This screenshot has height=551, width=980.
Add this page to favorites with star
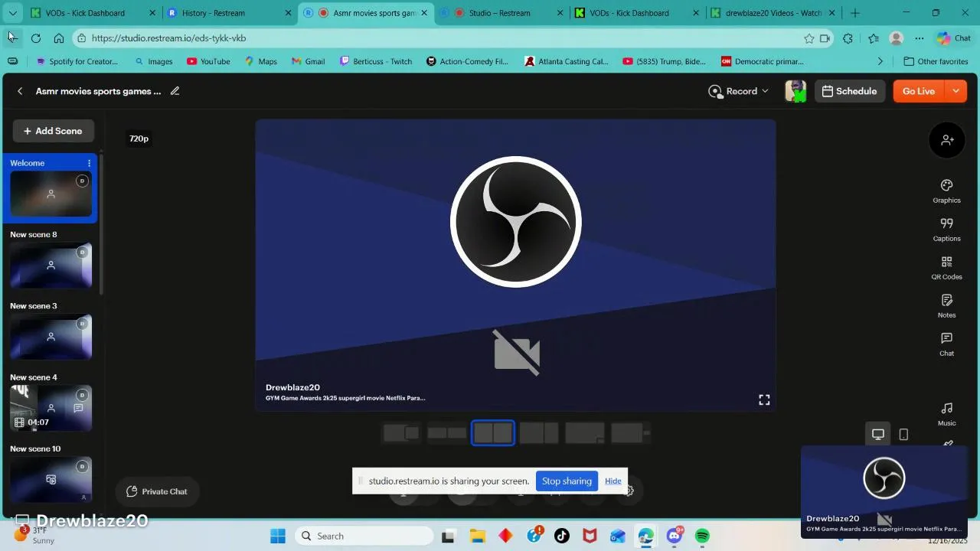pyautogui.click(x=809, y=38)
